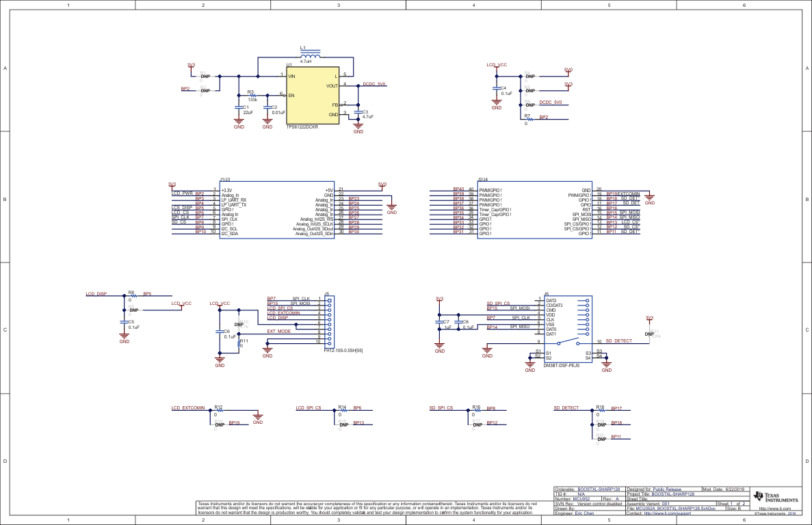
Task: Click the MCU052A_BOOSTXL-SHARP128.SchDoc file link
Action: tap(676, 509)
